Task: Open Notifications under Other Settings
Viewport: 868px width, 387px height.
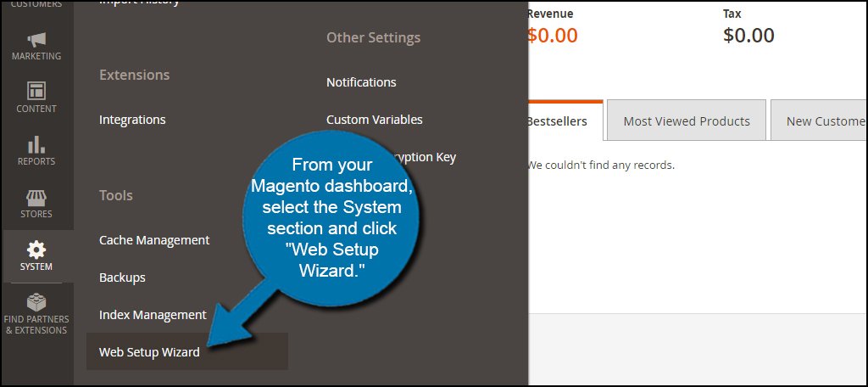Action: [x=361, y=82]
